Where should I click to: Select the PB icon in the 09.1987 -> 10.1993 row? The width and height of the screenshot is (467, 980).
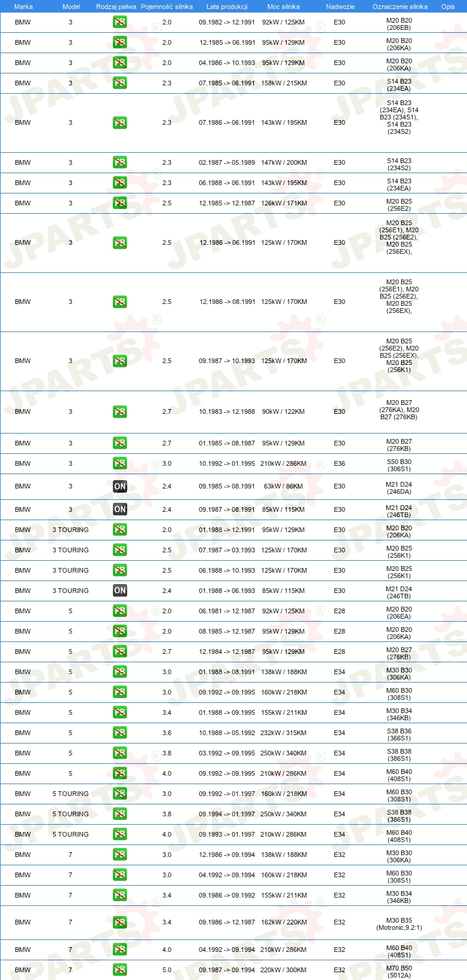tap(120, 361)
